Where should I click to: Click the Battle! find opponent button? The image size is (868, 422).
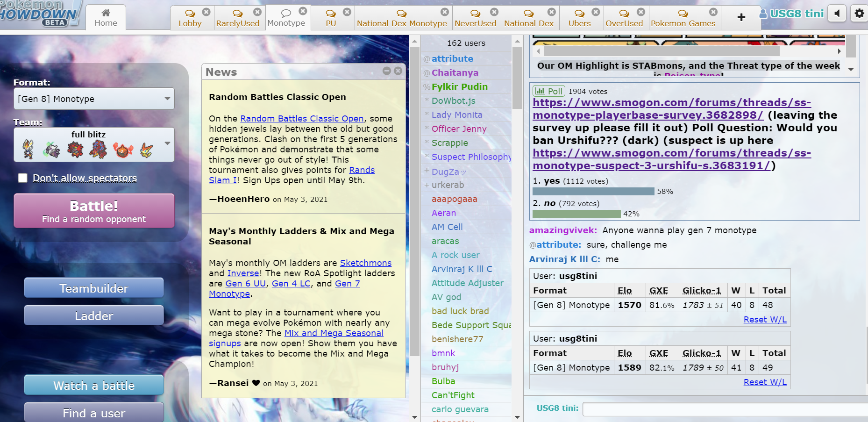[94, 211]
